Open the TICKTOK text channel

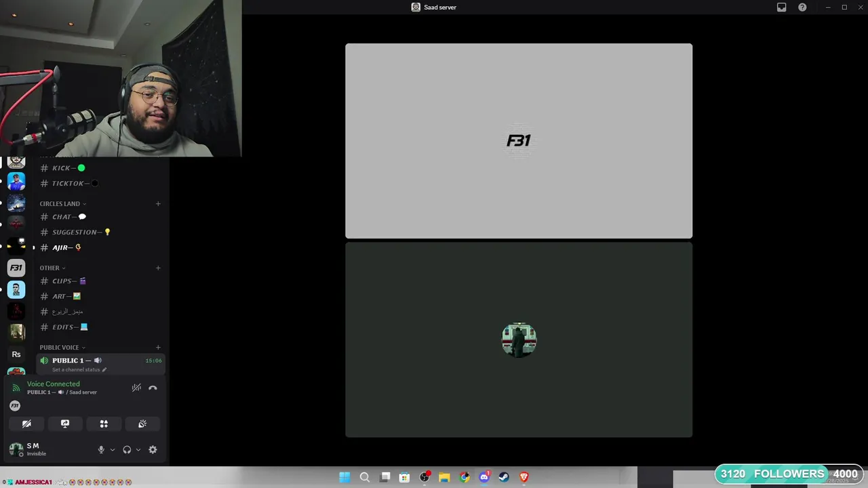[100, 183]
